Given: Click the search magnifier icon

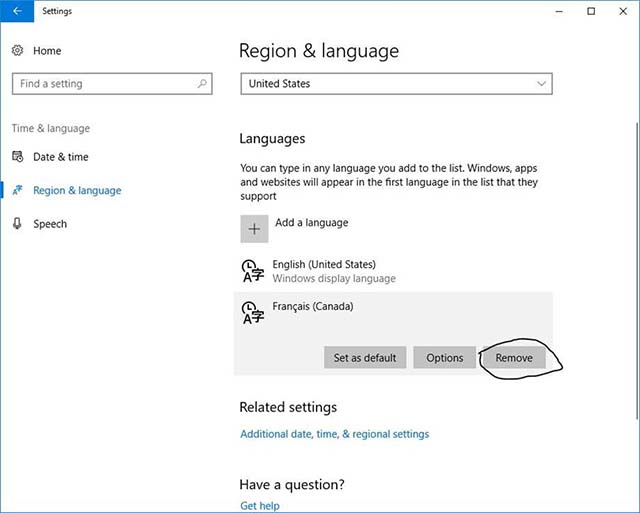Looking at the screenshot, I should pyautogui.click(x=202, y=84).
